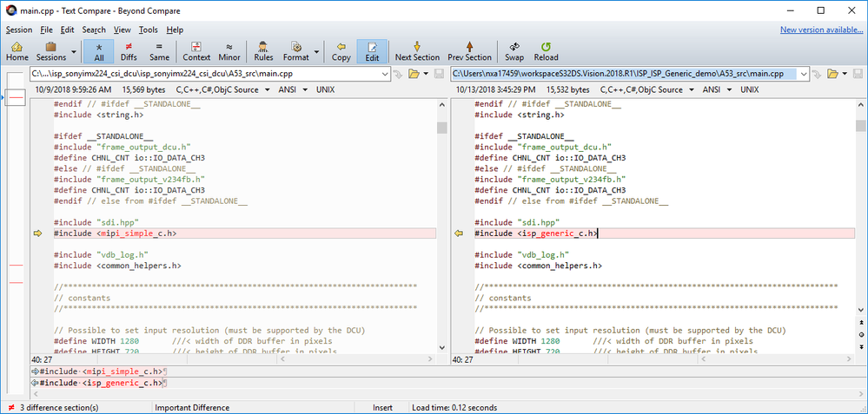
Task: Toggle Minor differences display
Action: coord(229,51)
